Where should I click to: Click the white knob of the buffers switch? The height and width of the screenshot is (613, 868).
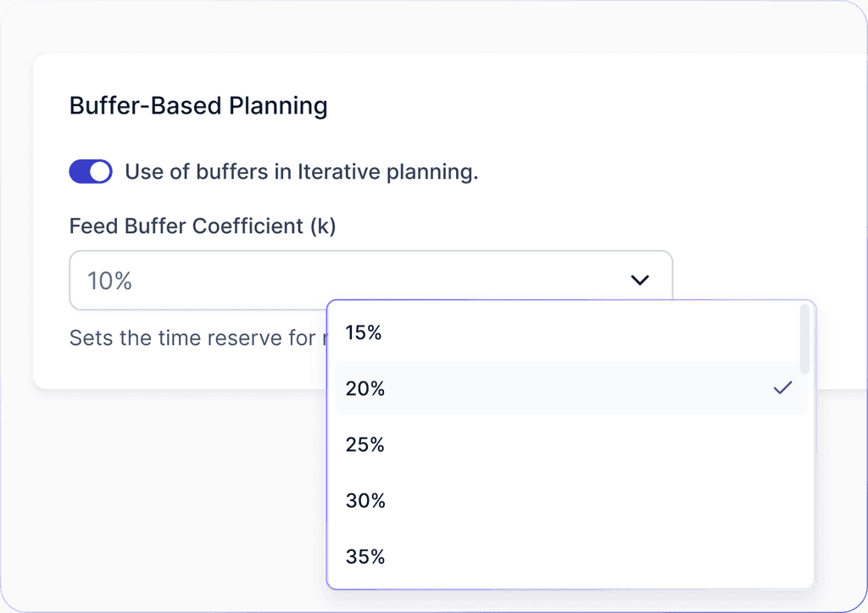click(100, 172)
